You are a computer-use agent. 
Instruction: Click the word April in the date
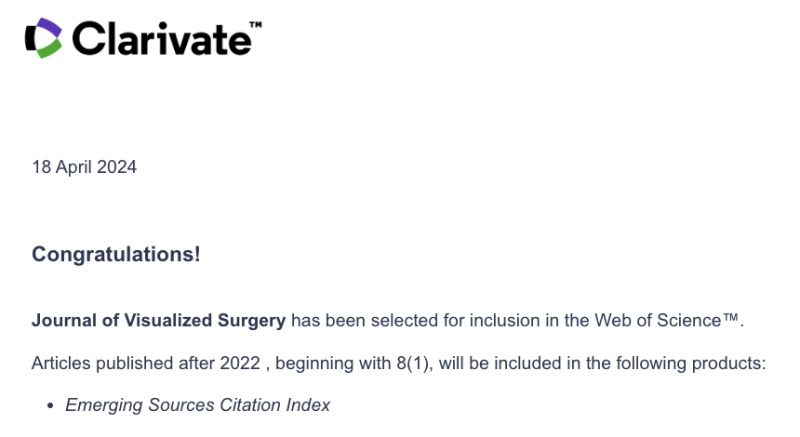coord(74,168)
